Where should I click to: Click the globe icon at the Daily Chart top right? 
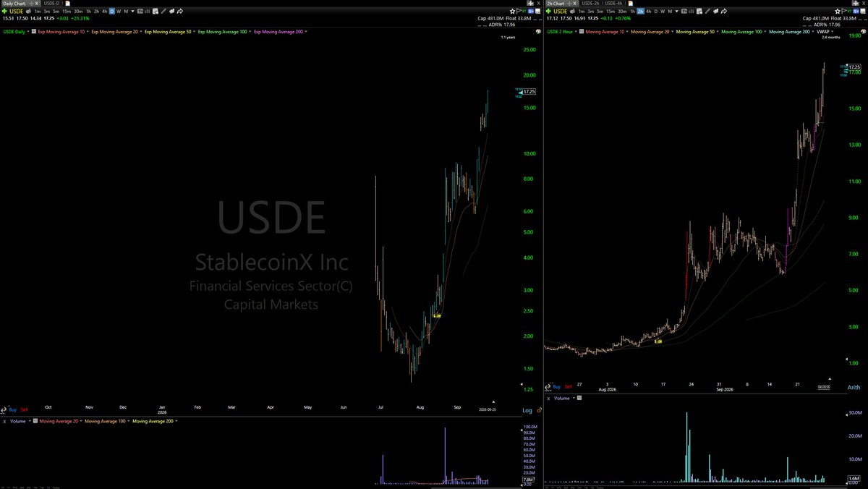pyautogui.click(x=537, y=32)
